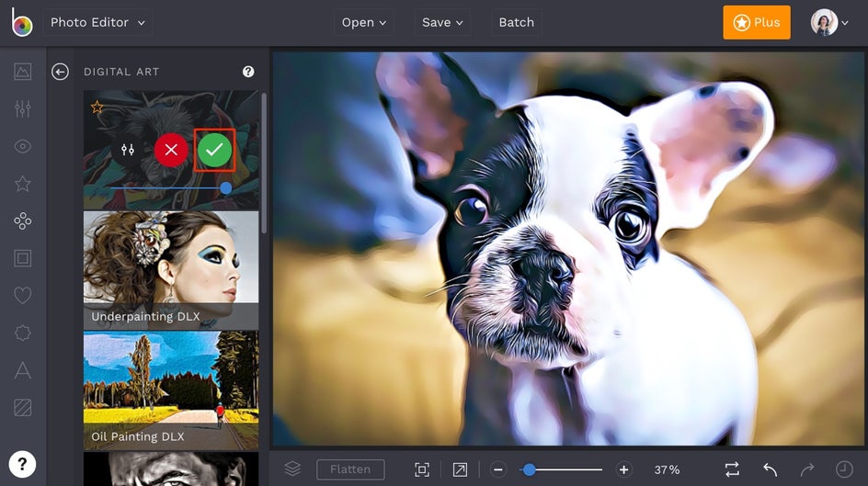Select the Underpainting DLX effect thumbnail
Viewport: 868px width, 486px height.
pos(171,270)
